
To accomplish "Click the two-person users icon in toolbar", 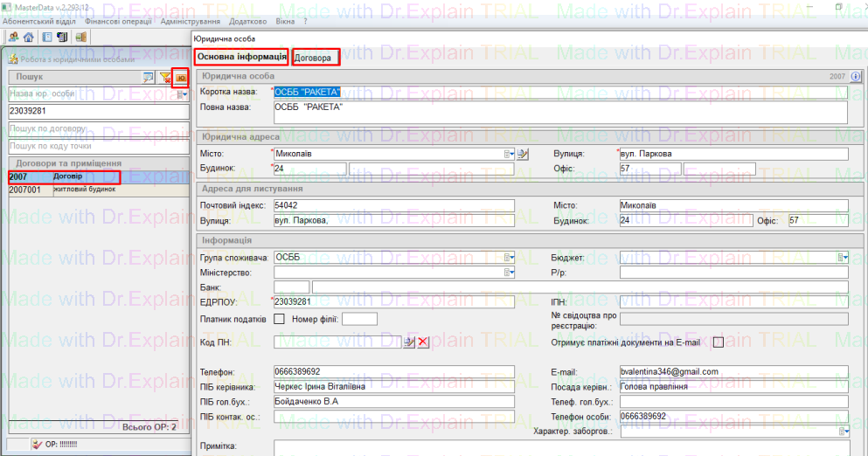I will pos(13,38).
